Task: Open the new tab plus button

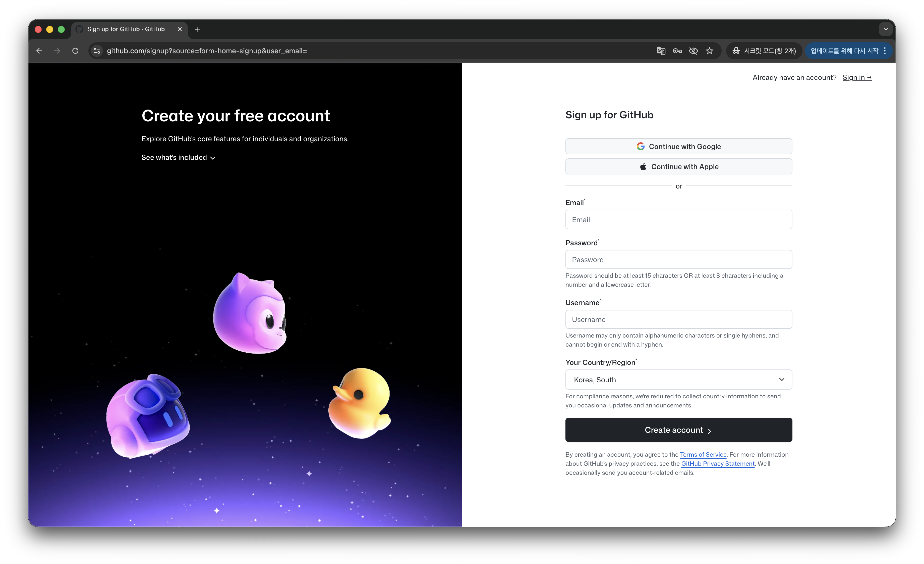Action: 198,29
